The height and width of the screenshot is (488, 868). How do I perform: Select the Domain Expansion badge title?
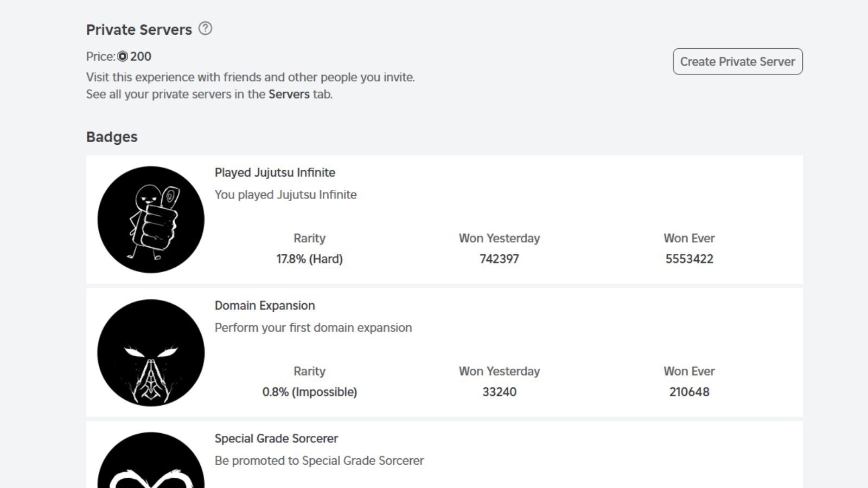(265, 305)
